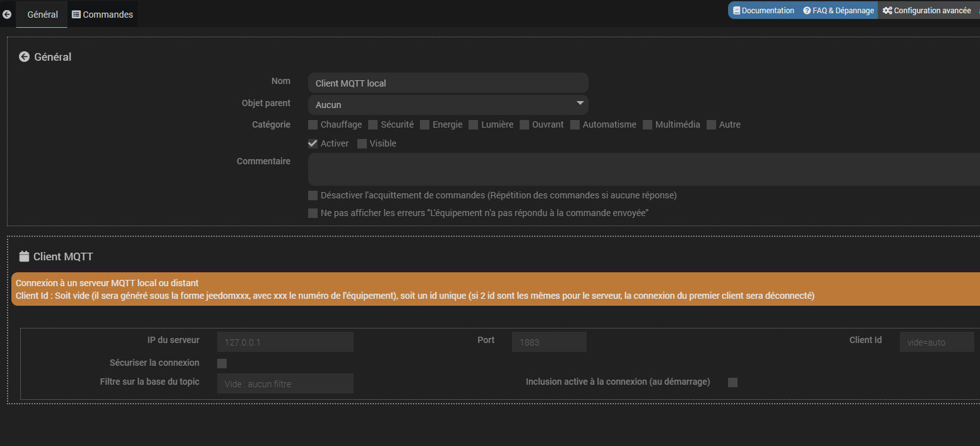Enable Inclusion active à la connexion

click(732, 382)
